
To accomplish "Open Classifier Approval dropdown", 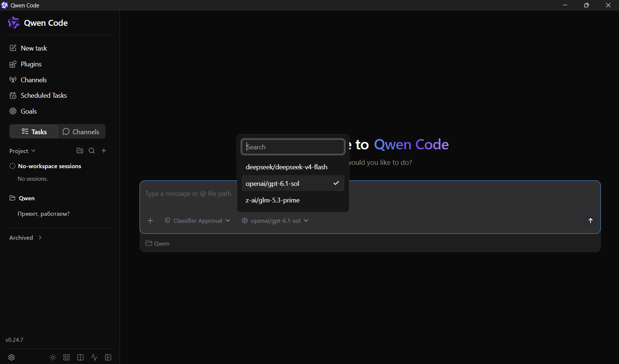I will click(197, 221).
